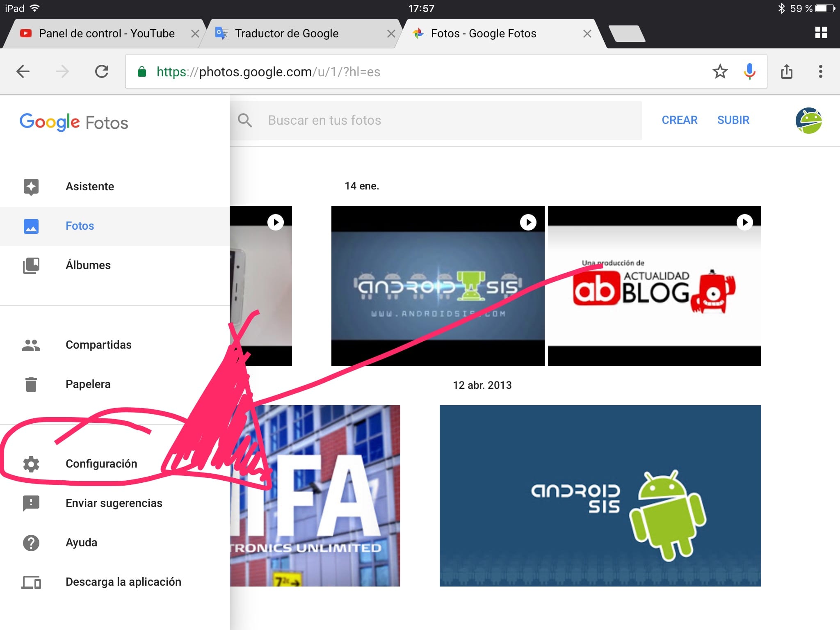Focus the Buscar en tus fotos field
This screenshot has width=840, height=630.
click(x=436, y=120)
